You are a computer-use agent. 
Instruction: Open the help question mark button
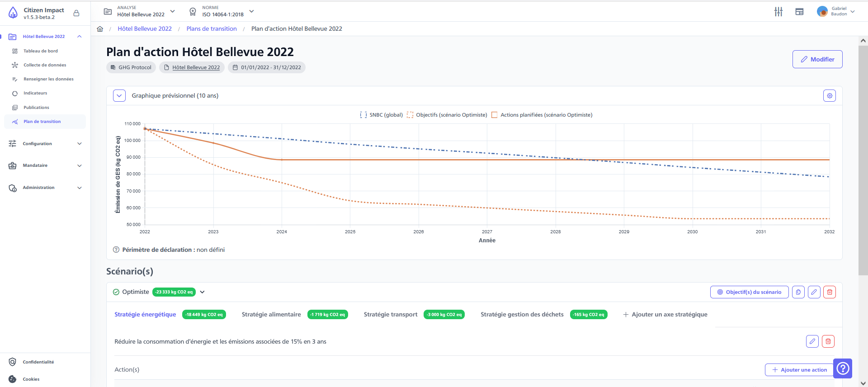coord(843,368)
